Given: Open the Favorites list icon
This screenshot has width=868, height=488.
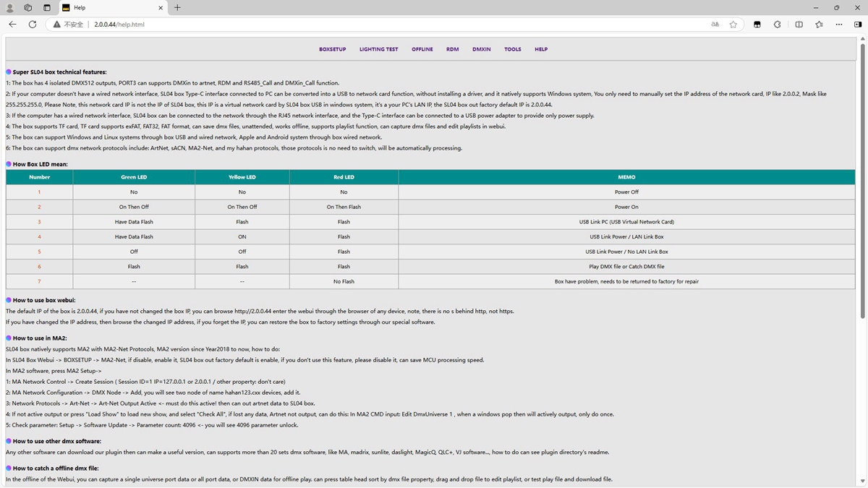Looking at the screenshot, I should click(x=819, y=24).
